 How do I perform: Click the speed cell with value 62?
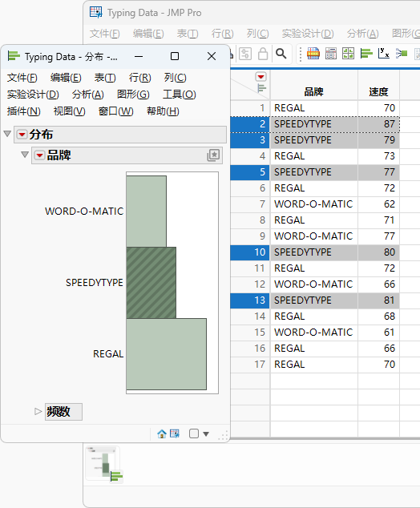pos(378,204)
